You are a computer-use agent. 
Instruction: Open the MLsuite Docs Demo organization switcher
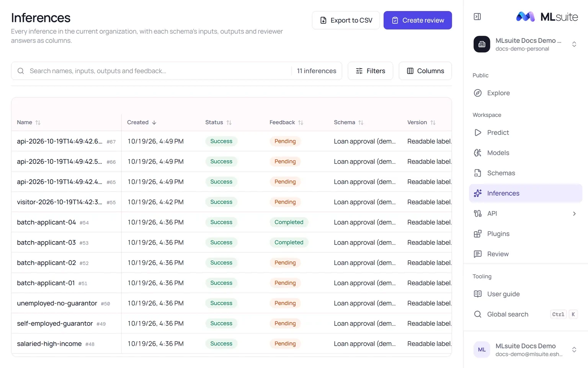click(x=525, y=44)
